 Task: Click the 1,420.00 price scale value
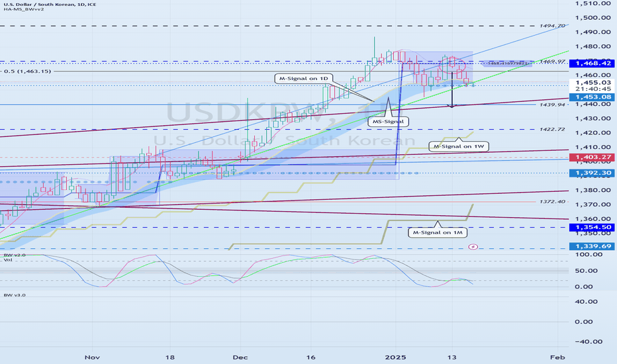(x=593, y=132)
